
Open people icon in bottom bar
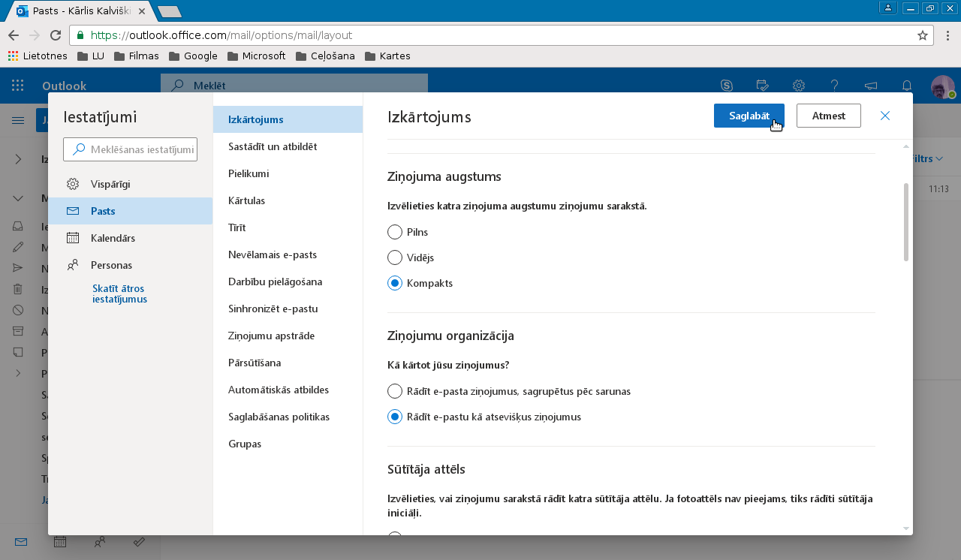[100, 541]
